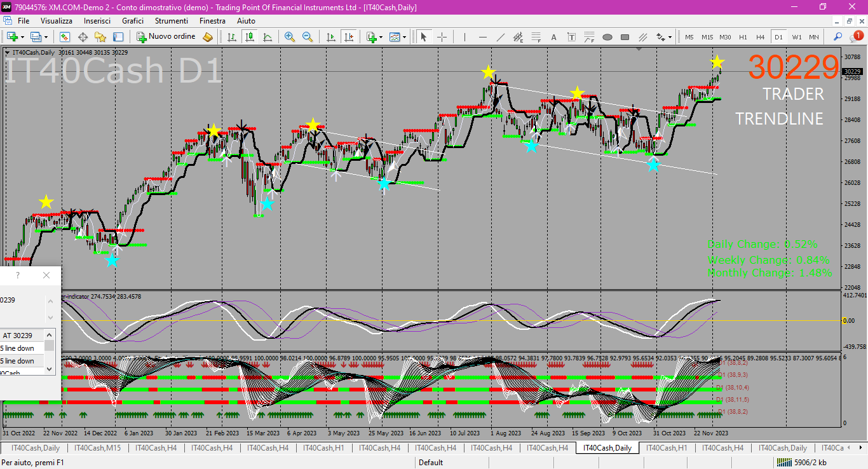Screen dimensions: 868x469
Task: Switch timeframe to M5
Action: coord(689,37)
